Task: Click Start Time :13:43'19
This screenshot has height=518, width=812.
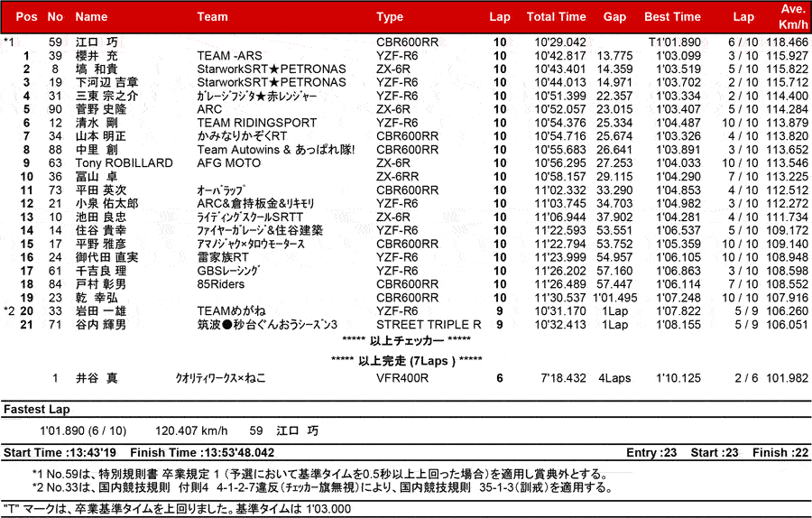Action: [x=60, y=453]
